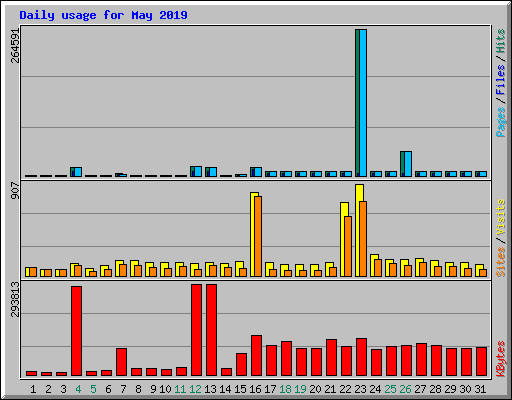Click green day label 5 on the x-axis

(x=93, y=389)
